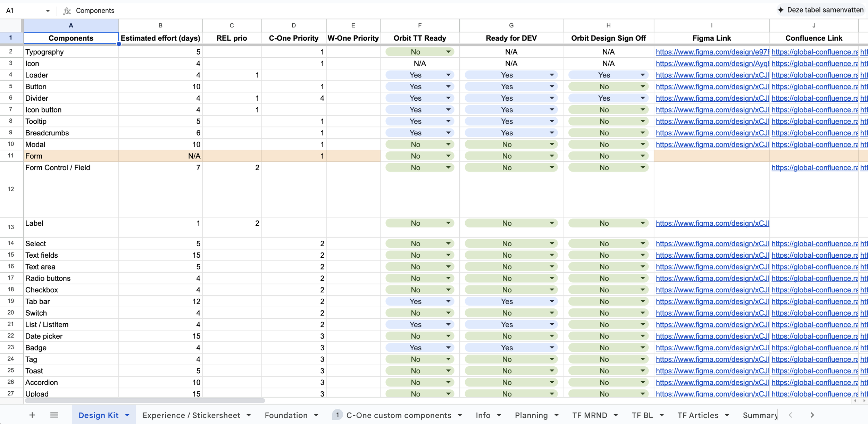Open Orbit Design Sign Off dropdown for Loader
The image size is (868, 424).
(x=643, y=75)
